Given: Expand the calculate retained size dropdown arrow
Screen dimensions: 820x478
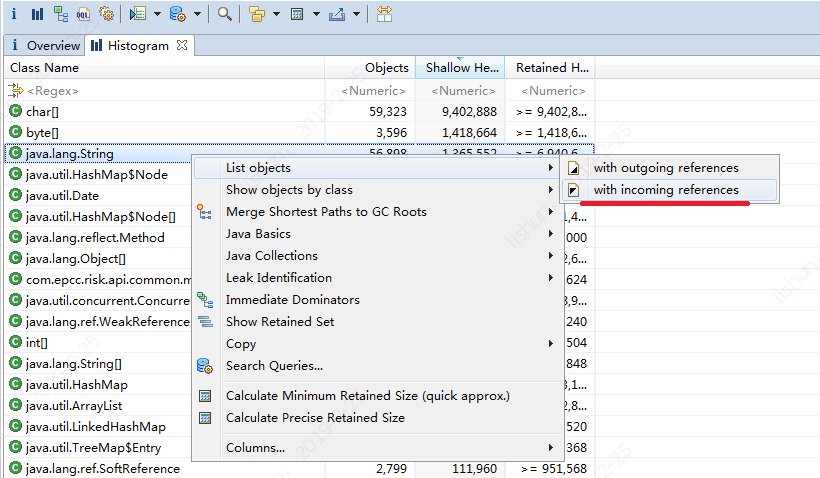Looking at the screenshot, I should click(x=316, y=14).
